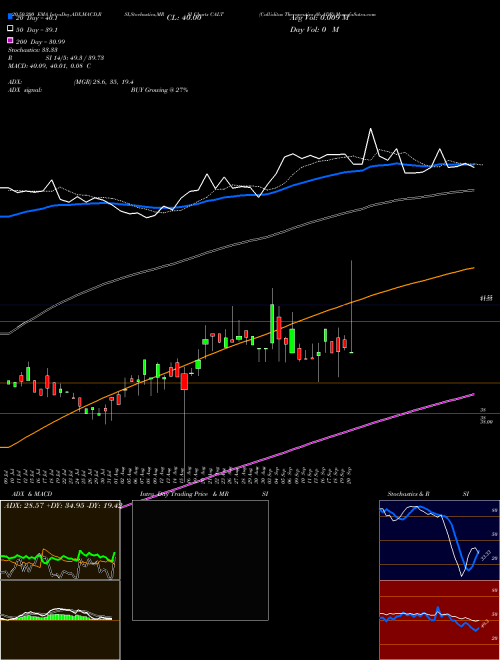The image size is (500, 660).
Task: Click the 'ADX: 28.57 +DY: 34.95 -DY: 19.42' readout
Action: pos(63,505)
